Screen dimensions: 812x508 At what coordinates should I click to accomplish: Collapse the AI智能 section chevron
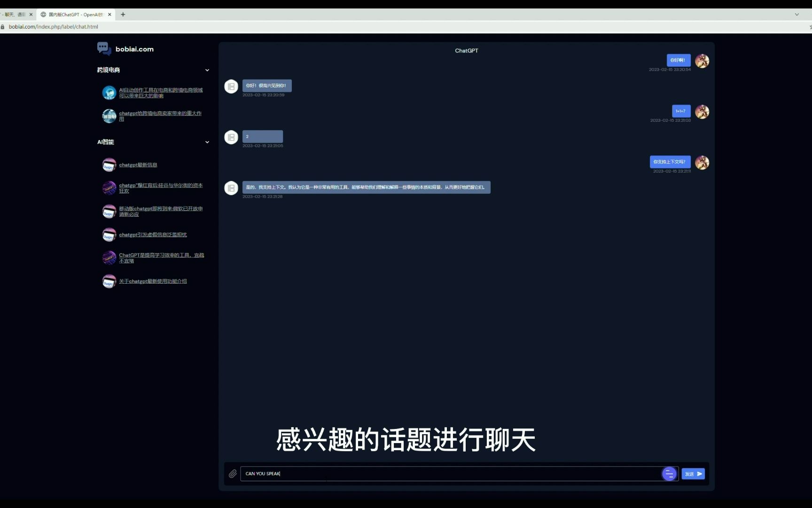point(207,142)
